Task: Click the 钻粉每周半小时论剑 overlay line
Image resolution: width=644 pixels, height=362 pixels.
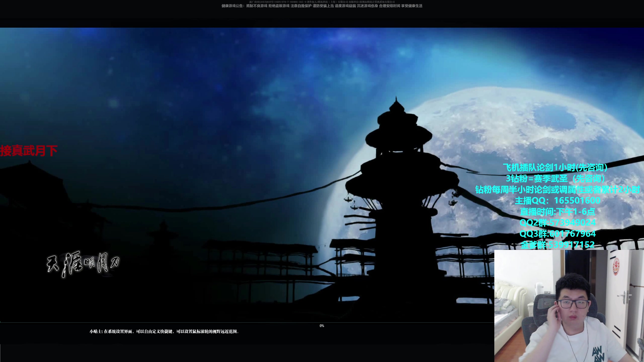Action: click(557, 190)
